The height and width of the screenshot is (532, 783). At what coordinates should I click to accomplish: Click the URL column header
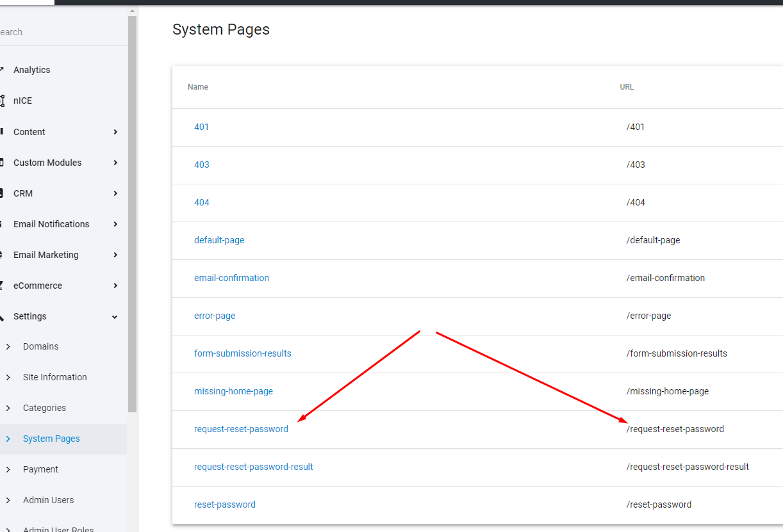tap(627, 87)
